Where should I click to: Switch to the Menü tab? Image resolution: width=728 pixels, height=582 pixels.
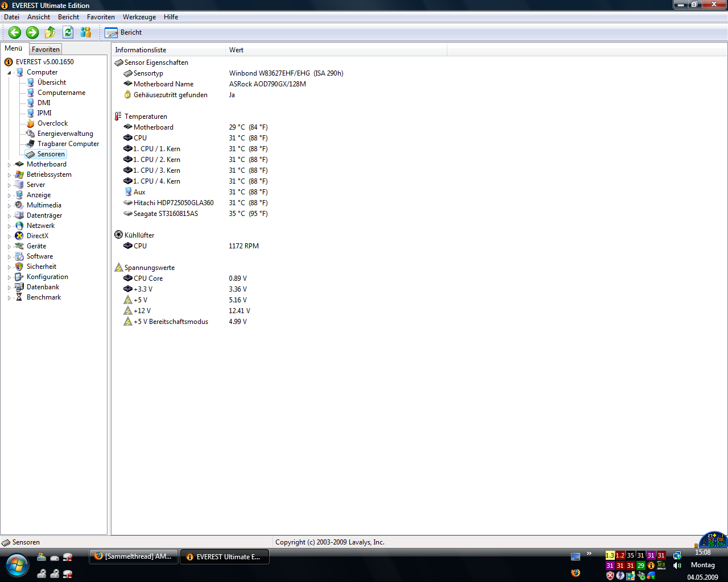14,48
